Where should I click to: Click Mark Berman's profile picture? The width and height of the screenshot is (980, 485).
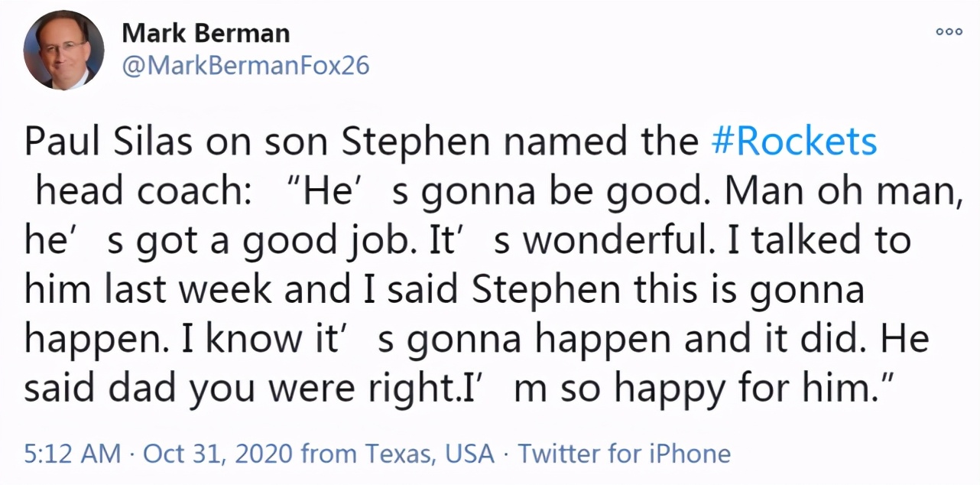click(x=64, y=50)
